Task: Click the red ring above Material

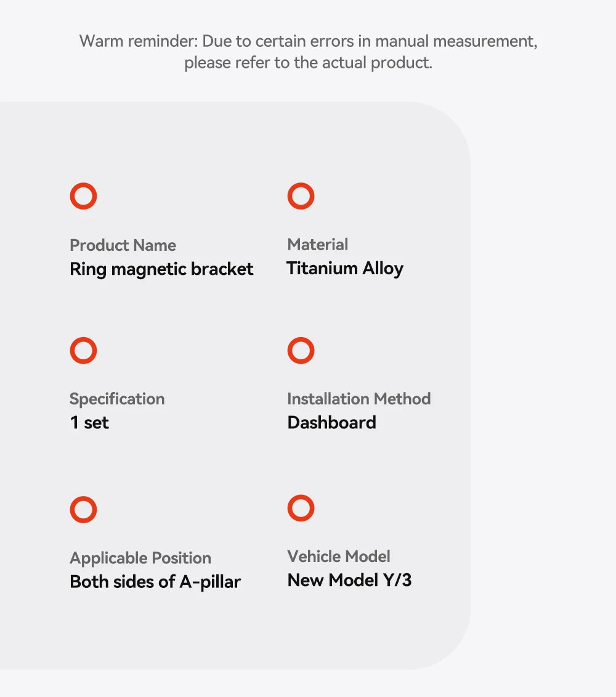Action: point(301,197)
